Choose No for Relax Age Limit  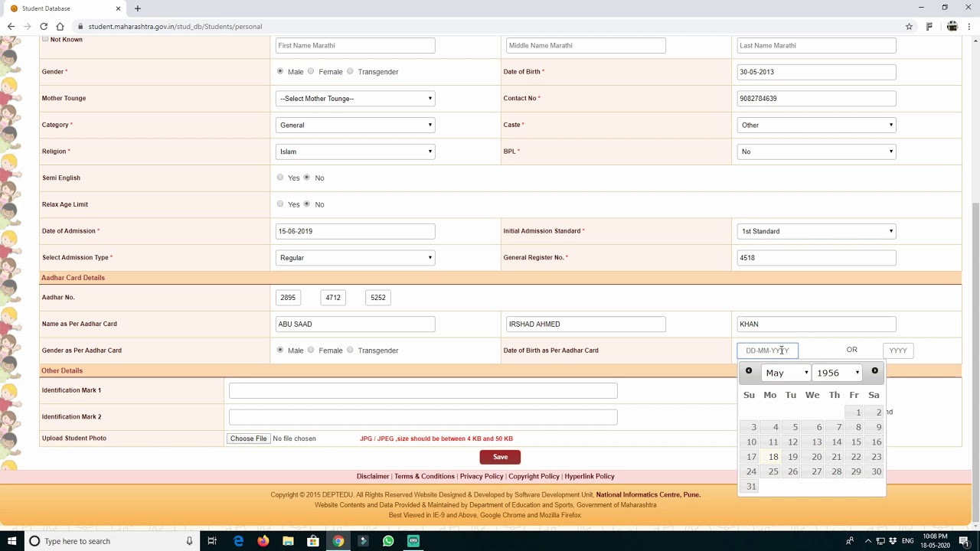pos(307,204)
